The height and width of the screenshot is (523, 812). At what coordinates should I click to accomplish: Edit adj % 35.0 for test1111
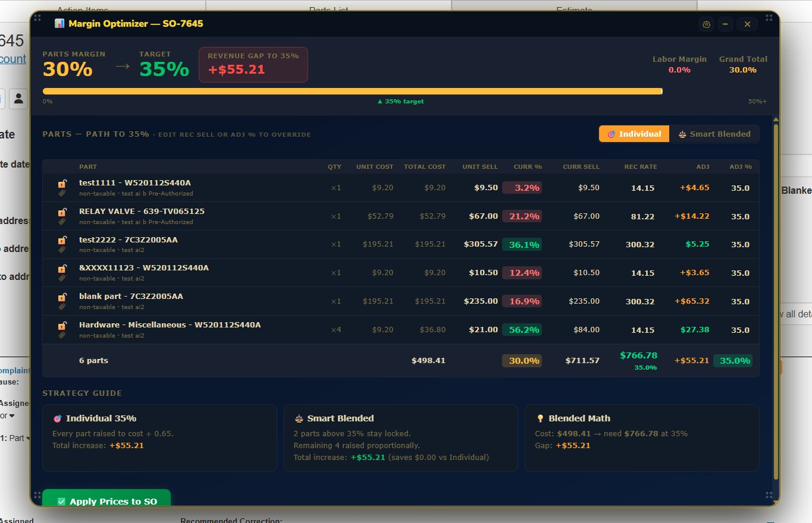(740, 188)
